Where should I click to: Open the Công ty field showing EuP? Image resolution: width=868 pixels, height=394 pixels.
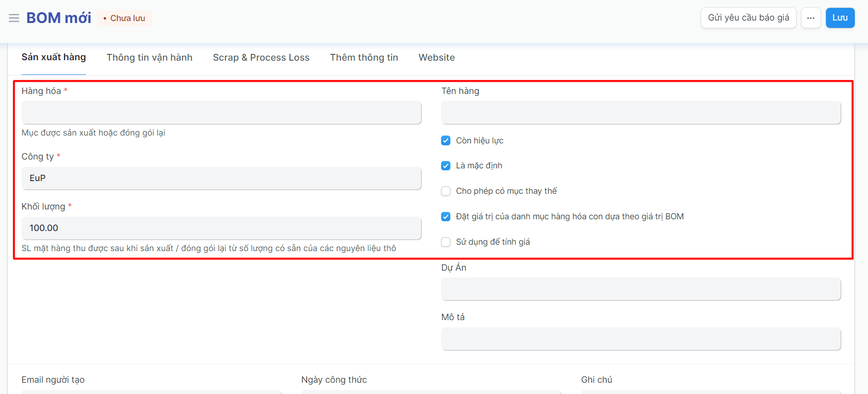[221, 178]
